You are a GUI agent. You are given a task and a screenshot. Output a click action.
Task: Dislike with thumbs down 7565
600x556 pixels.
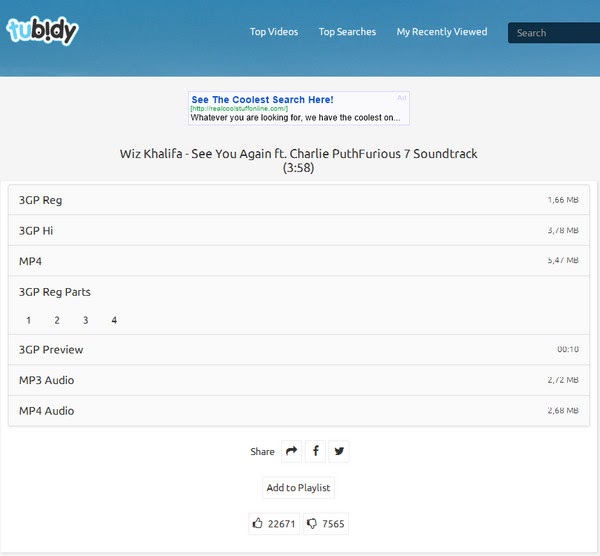tap(326, 523)
